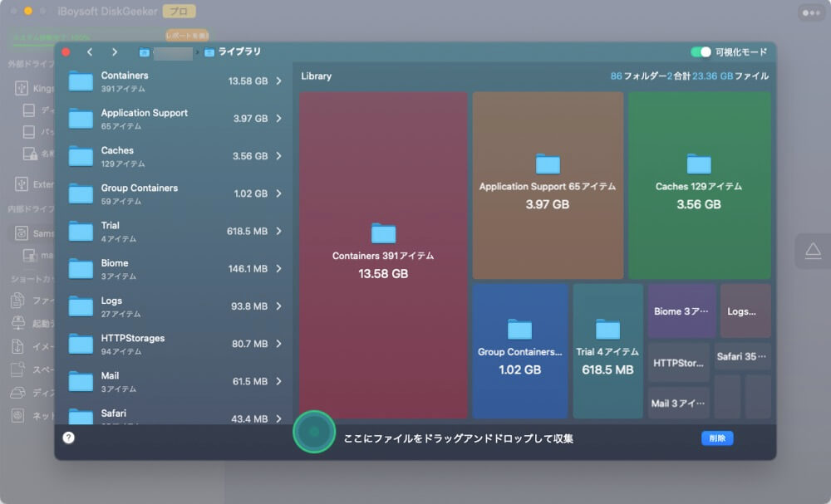Expand the Logs row chevron

click(279, 306)
